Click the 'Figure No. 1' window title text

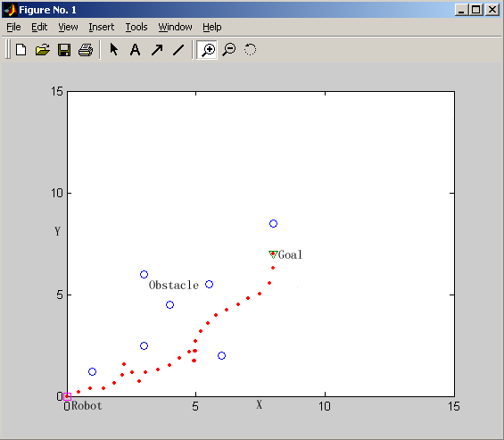click(x=47, y=10)
